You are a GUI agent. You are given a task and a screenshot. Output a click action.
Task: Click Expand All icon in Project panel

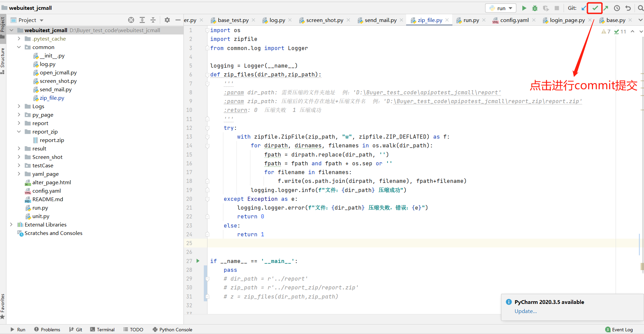(142, 20)
